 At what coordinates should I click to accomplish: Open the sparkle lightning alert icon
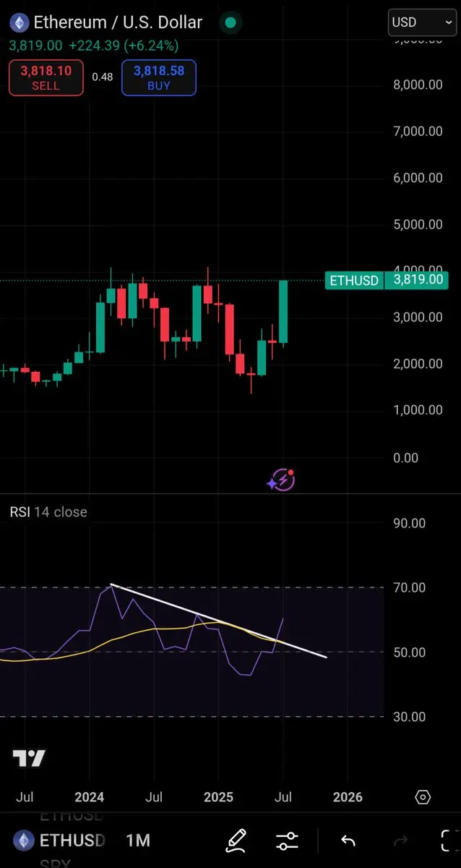coord(280,480)
